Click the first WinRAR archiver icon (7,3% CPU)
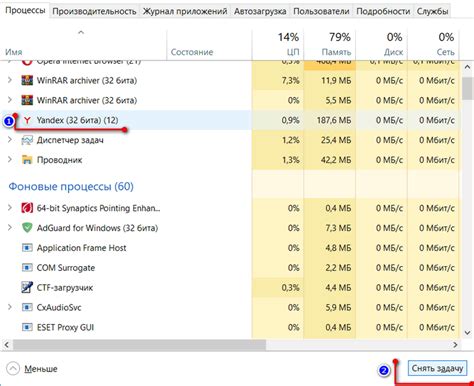 [x=27, y=80]
